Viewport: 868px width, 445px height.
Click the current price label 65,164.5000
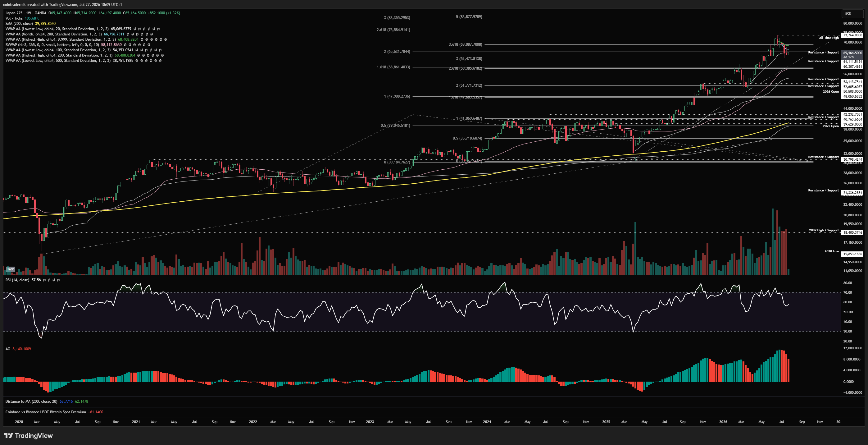click(852, 53)
